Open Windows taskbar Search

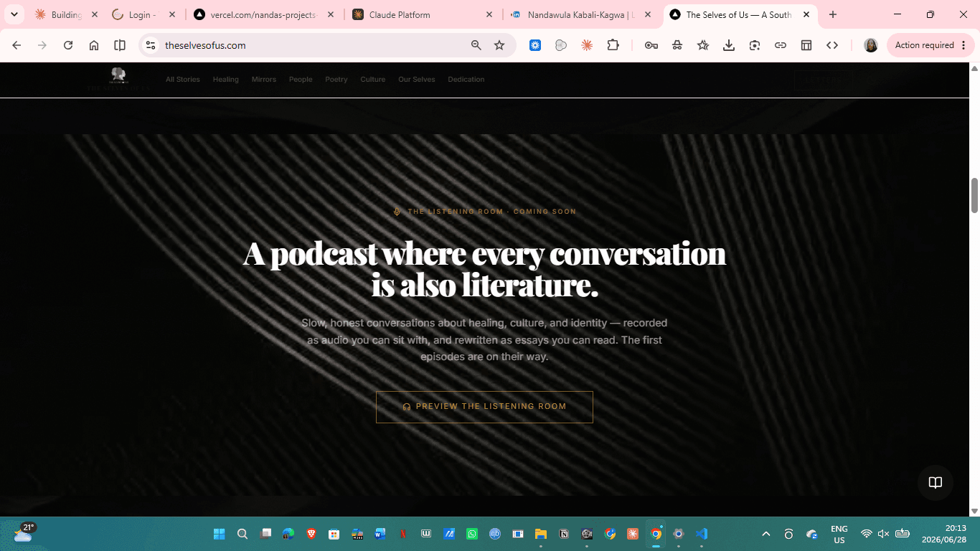click(242, 534)
